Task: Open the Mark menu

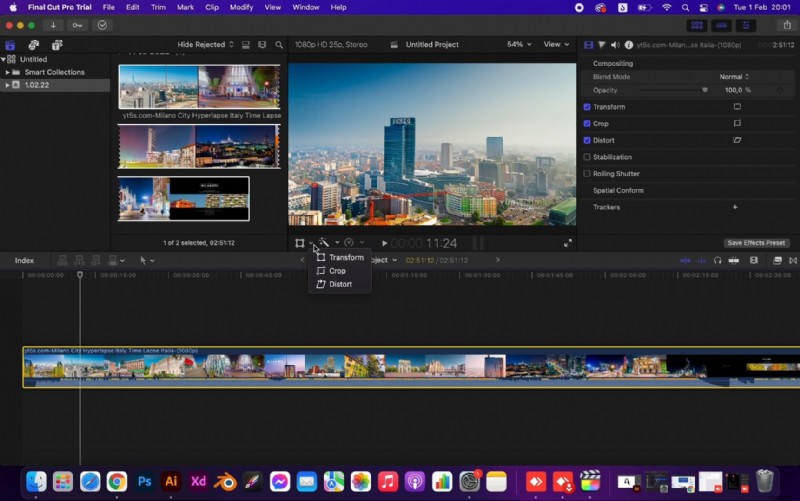Action: pos(185,7)
